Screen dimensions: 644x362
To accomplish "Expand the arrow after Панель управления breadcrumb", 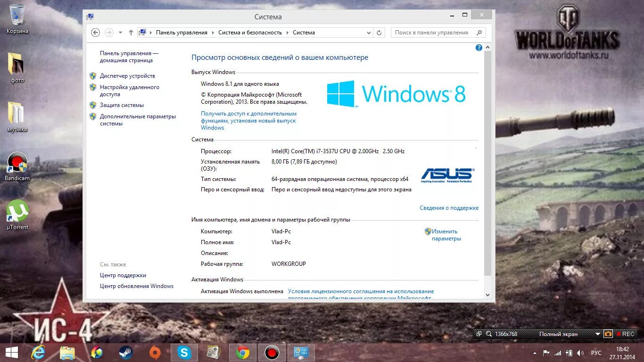I will point(213,33).
